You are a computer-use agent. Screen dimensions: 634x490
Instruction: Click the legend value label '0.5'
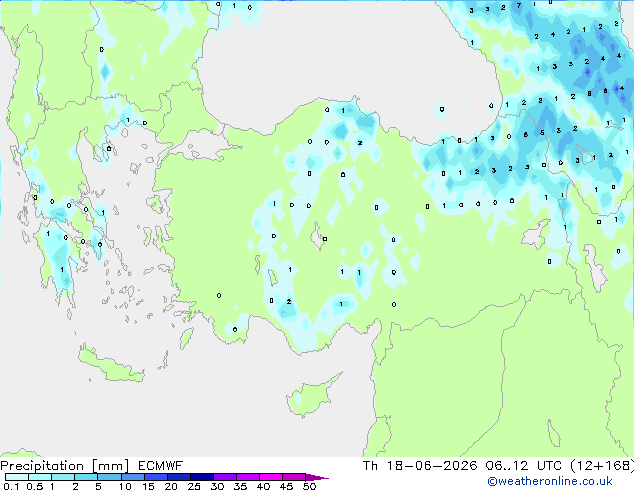pos(35,486)
